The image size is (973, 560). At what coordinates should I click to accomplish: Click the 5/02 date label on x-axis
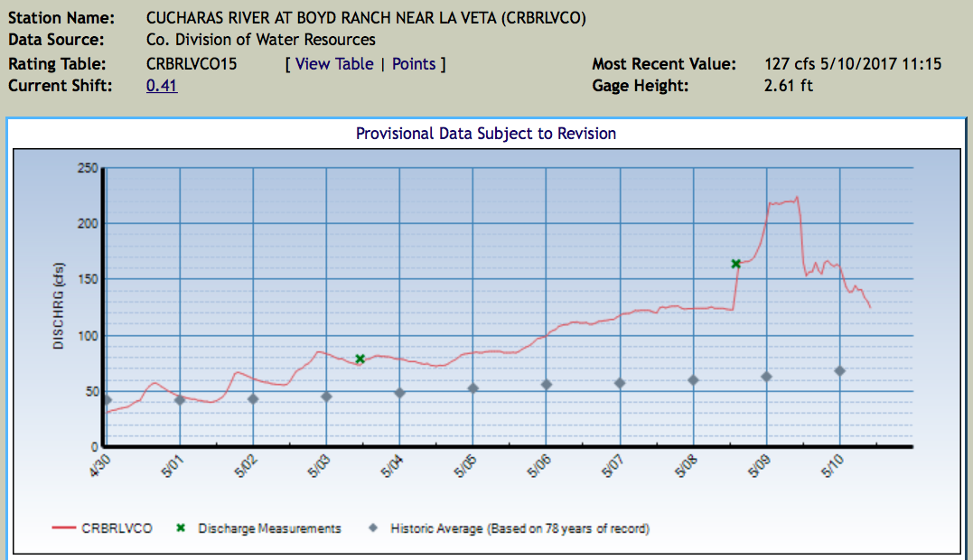pos(245,467)
